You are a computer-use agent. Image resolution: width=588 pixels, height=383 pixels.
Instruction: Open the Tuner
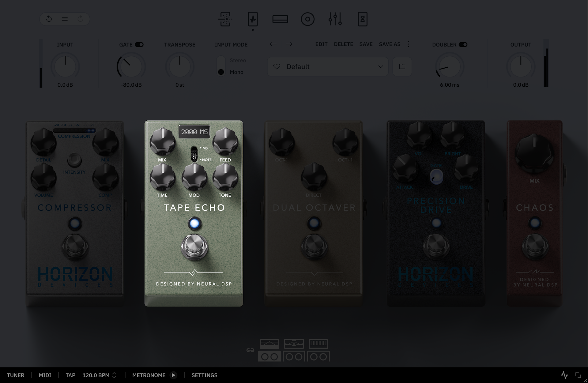point(16,375)
